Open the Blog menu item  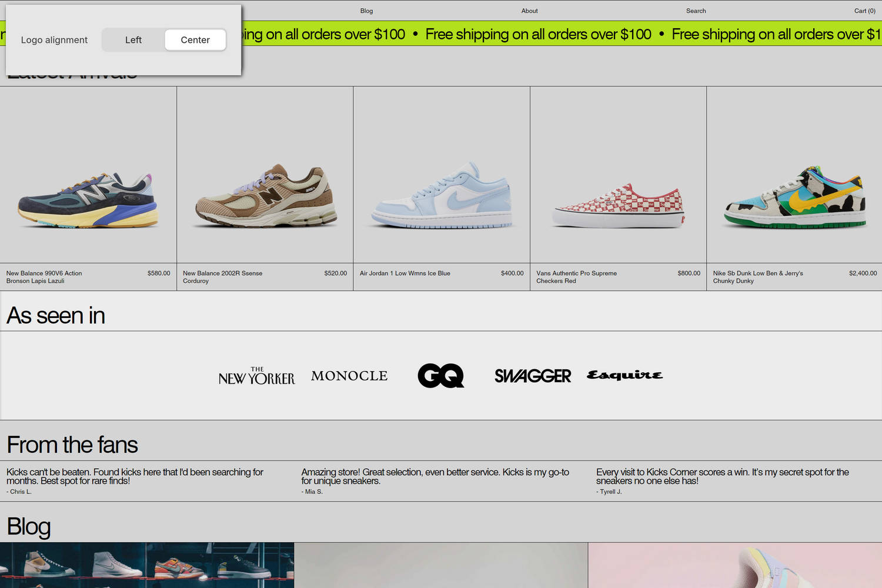tap(366, 11)
